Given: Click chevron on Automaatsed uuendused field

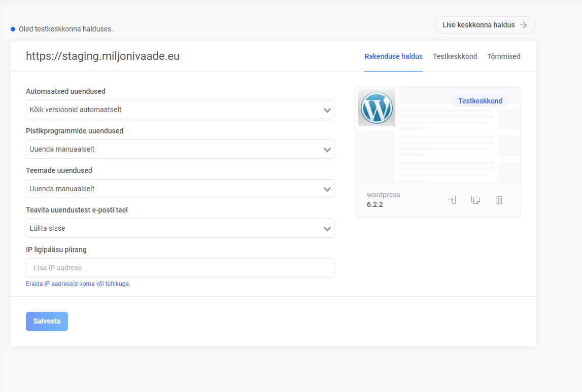Looking at the screenshot, I should [327, 110].
